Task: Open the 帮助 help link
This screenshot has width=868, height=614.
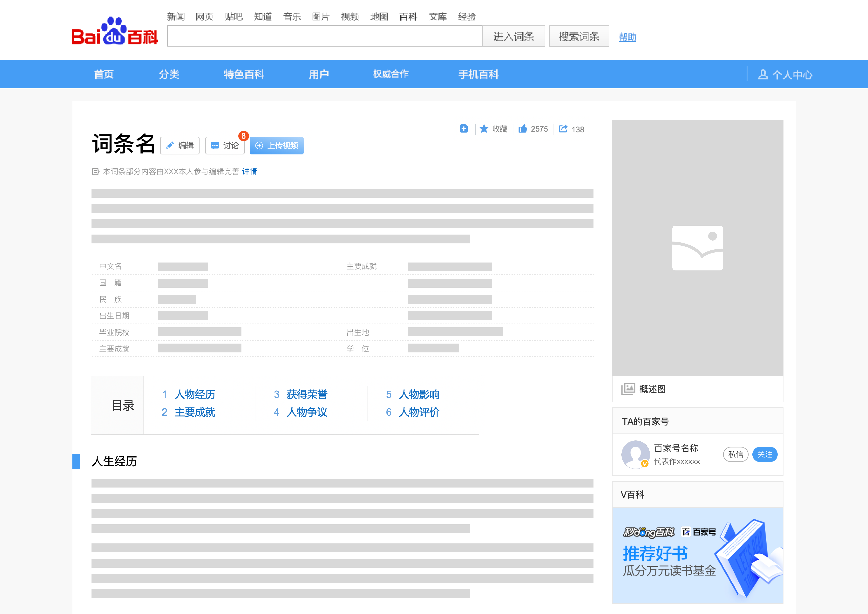Action: [627, 37]
